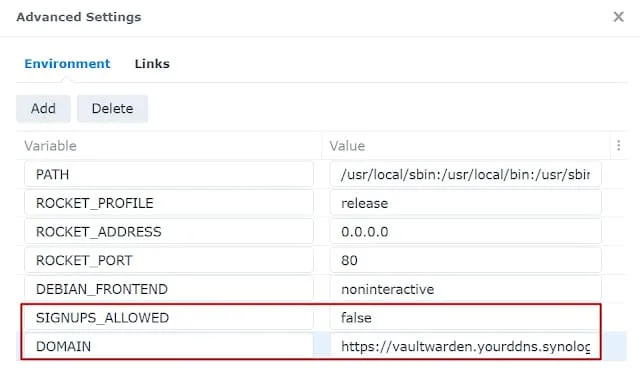Screen dimensions: 640x370
Task: Select the Environment tab
Action: [x=67, y=64]
